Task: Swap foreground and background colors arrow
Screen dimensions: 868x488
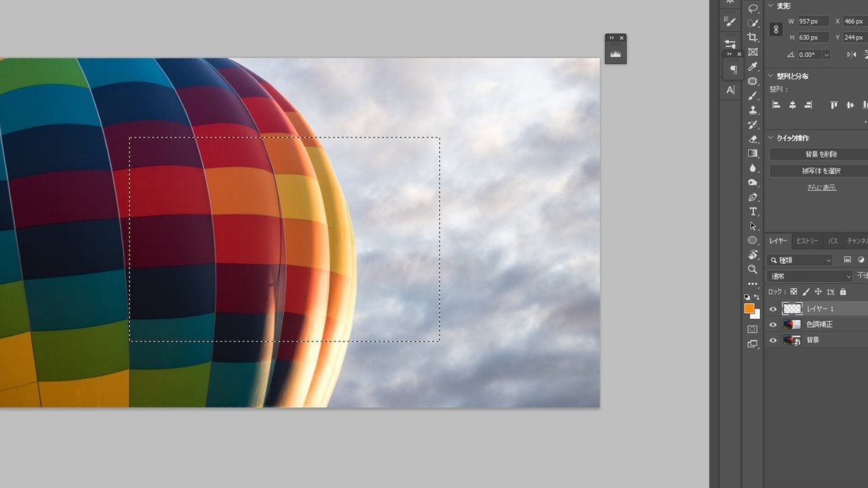Action: 757,296
